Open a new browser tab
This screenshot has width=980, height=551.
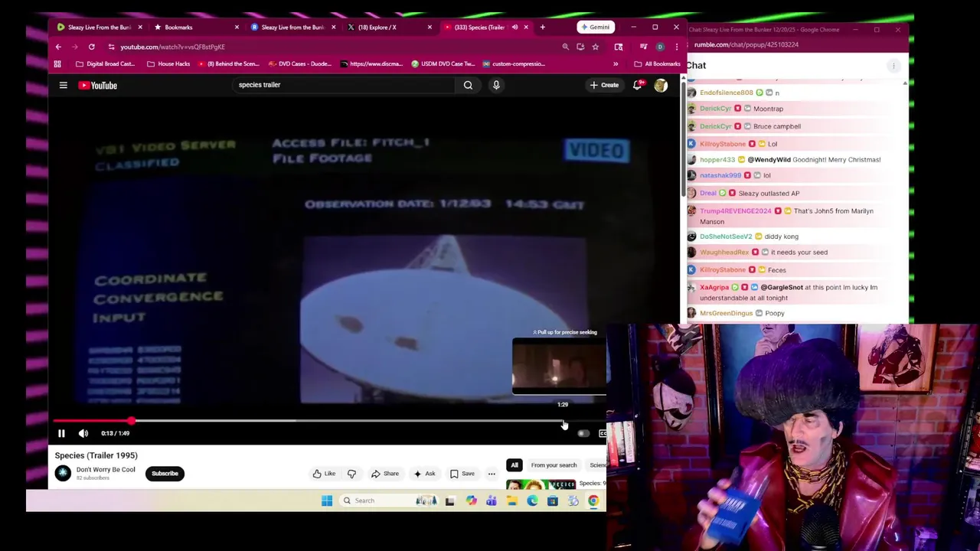click(542, 28)
